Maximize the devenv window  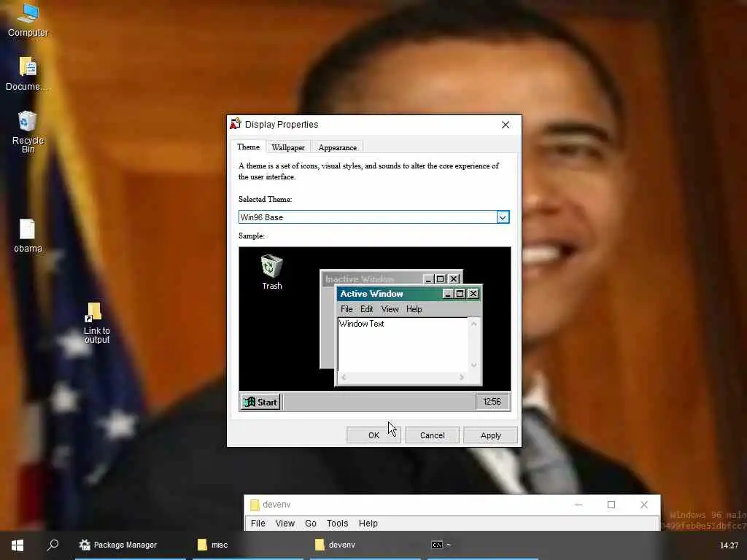pos(611,505)
